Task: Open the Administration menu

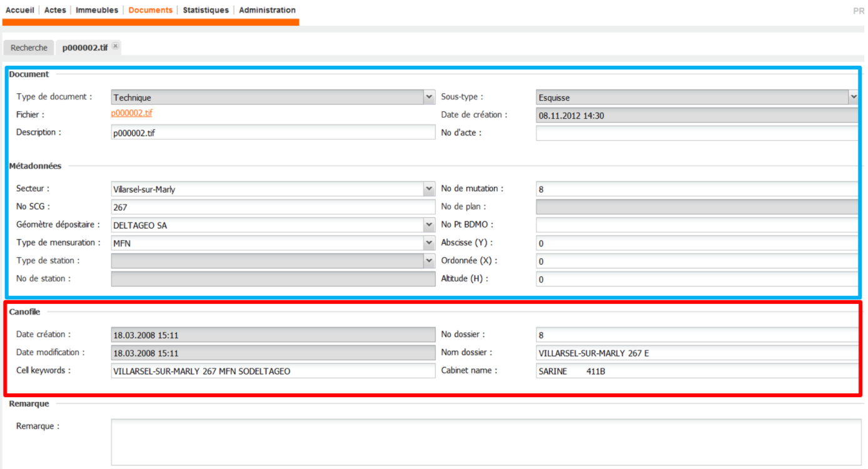Action: coord(267,10)
